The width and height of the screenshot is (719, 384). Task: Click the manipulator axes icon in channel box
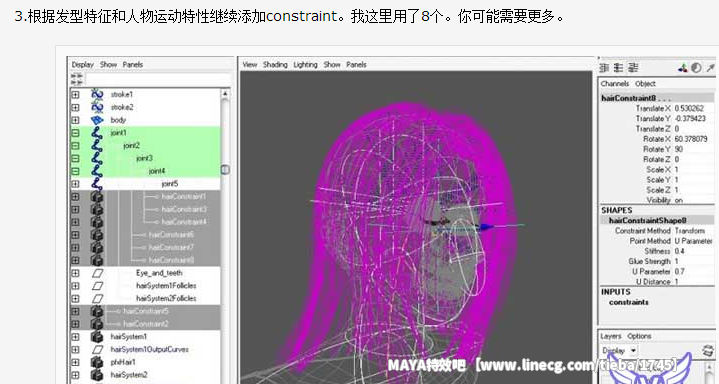pos(683,68)
